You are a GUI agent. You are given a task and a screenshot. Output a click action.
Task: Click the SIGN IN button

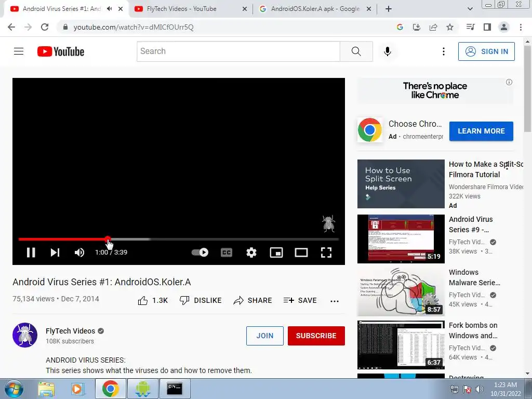486,51
